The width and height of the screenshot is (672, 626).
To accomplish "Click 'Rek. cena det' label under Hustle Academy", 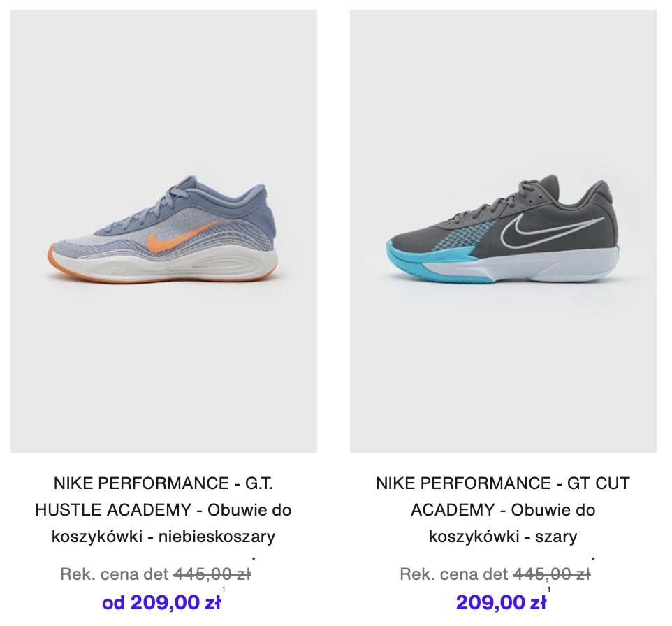I will 115,574.
